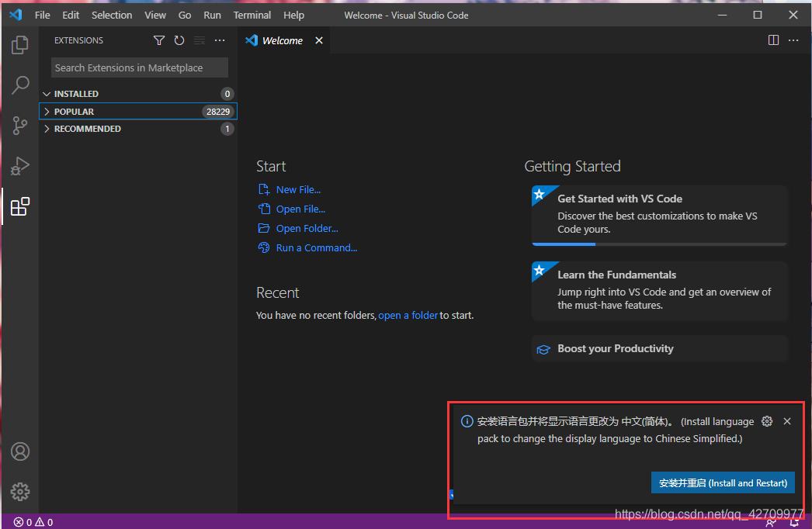Screen dimensions: 812x529
Task: Open the View menu
Action: pyautogui.click(x=154, y=15)
